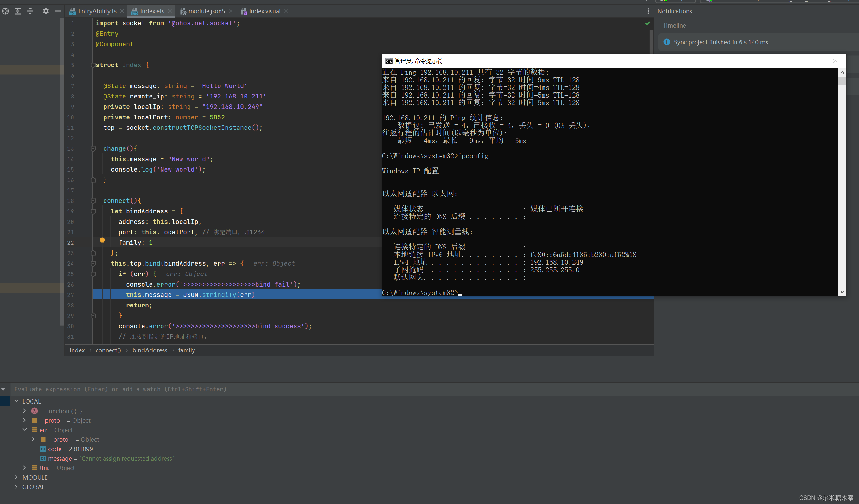Click the ETS file icon on Index.ets tab

point(134,11)
